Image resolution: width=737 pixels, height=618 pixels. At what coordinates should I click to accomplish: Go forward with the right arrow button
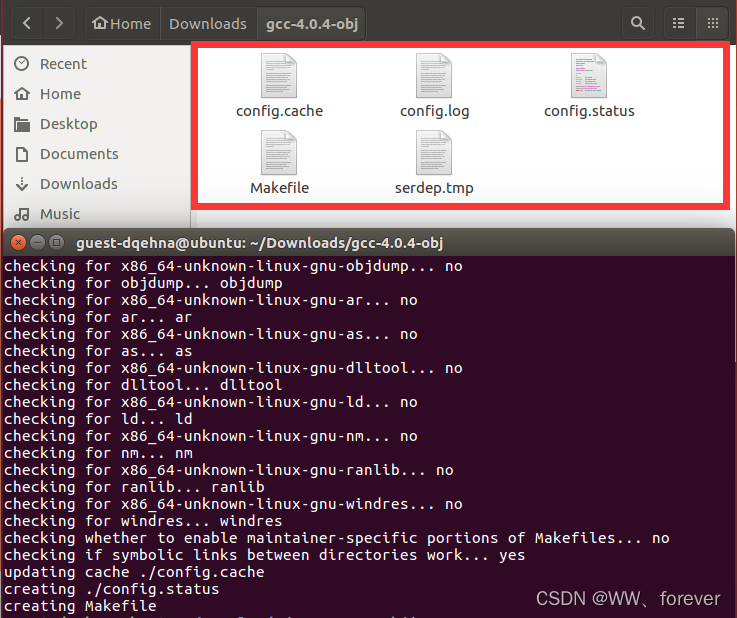59,23
